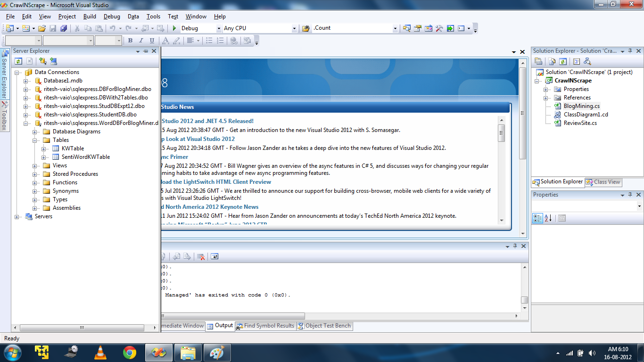Click the New Project toolbar icon
The image size is (644, 362).
(x=10, y=28)
